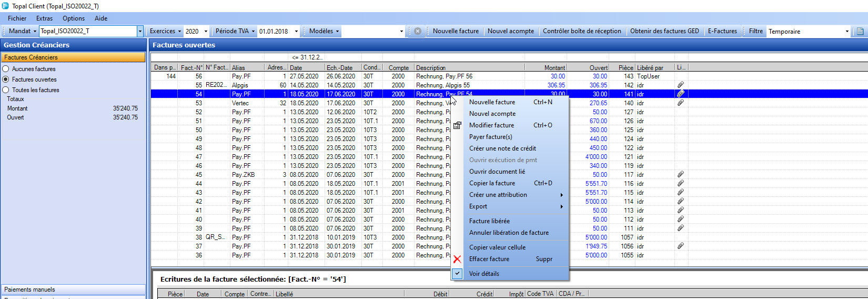Toggle the 'Voir détails' checkmark option

(457, 274)
